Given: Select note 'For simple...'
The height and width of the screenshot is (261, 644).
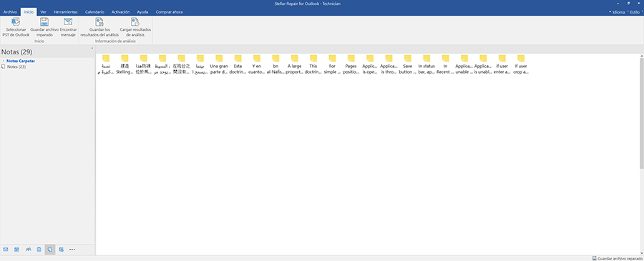Looking at the screenshot, I should (332, 64).
